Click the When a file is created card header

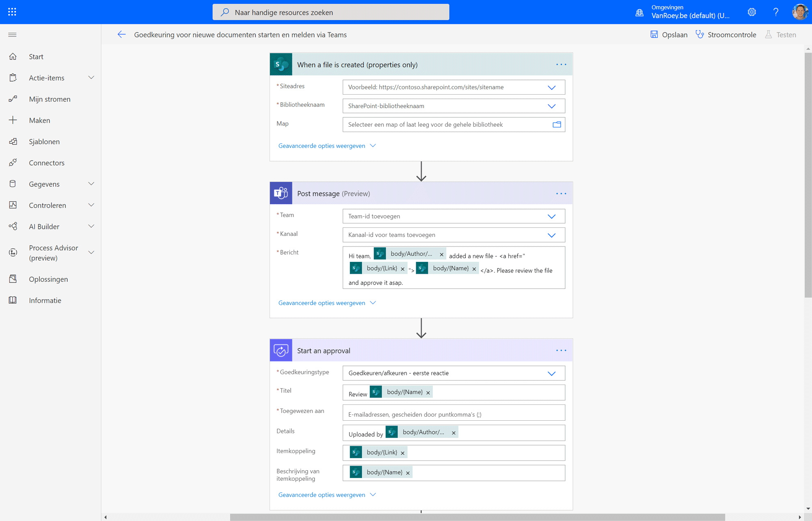421,64
